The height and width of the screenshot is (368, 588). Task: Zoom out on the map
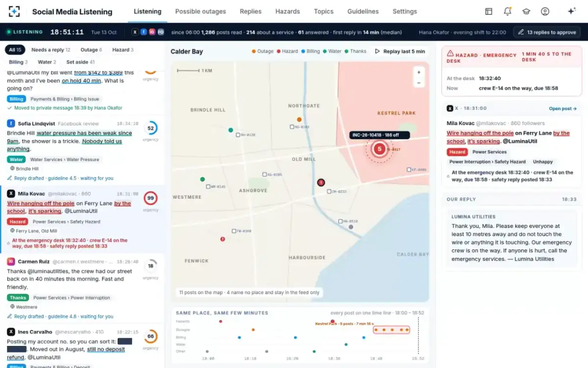[x=418, y=83]
